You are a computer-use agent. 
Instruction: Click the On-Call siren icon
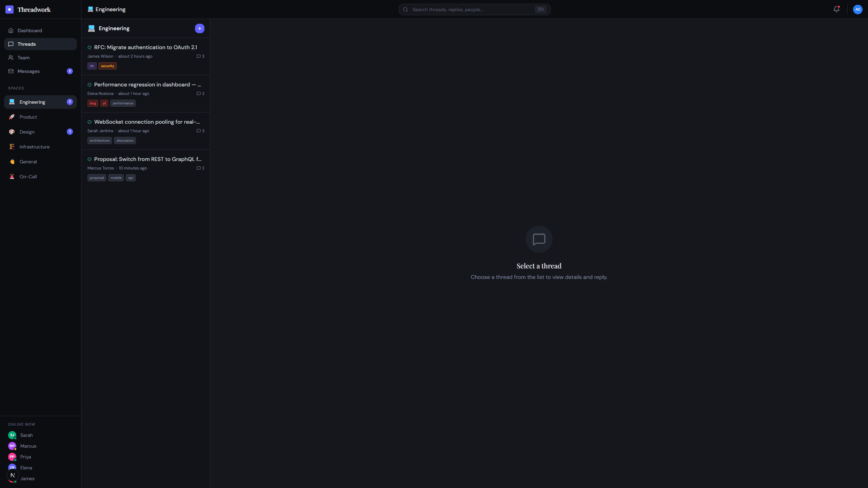[12, 177]
